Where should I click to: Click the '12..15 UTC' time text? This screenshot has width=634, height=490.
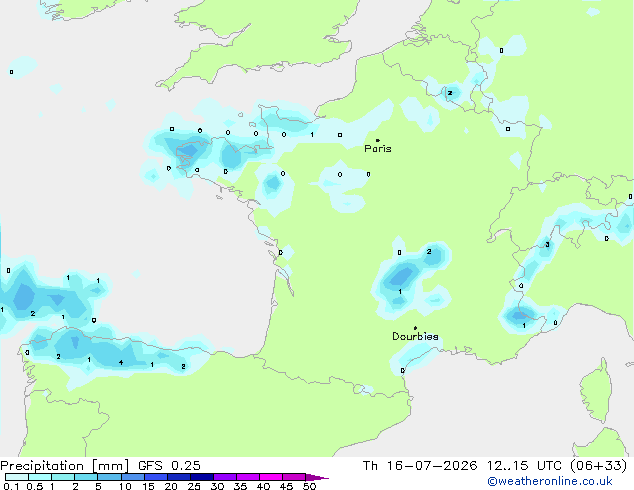(x=524, y=466)
